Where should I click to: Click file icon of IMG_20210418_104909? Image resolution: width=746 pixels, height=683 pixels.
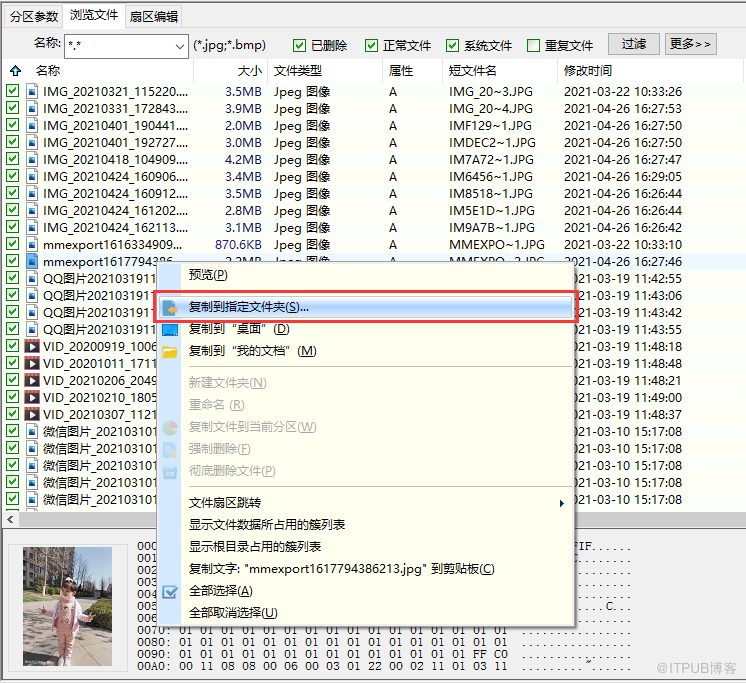tap(32, 159)
